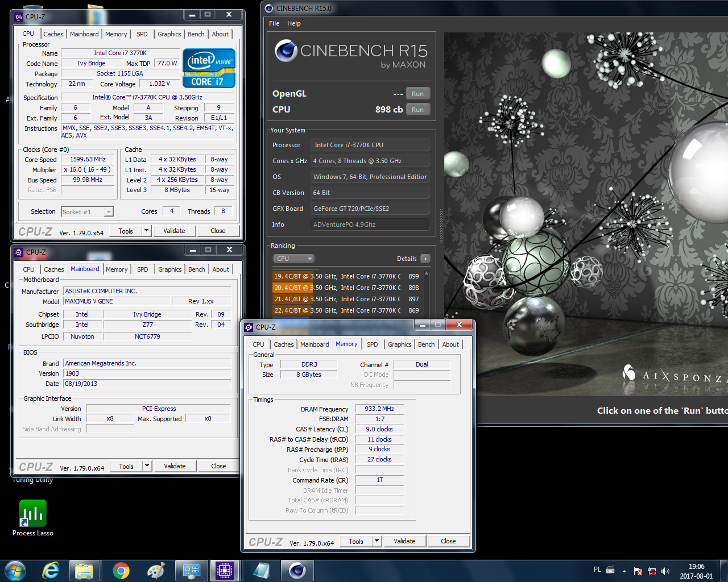Click CPU-Z title icon in top window
This screenshot has width=728, height=582.
pyautogui.click(x=18, y=17)
